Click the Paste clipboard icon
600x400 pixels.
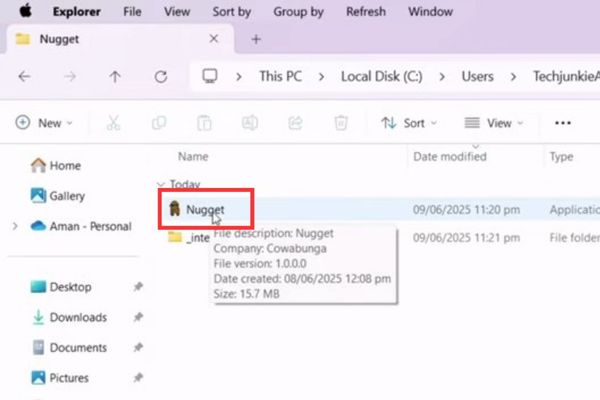[204, 123]
